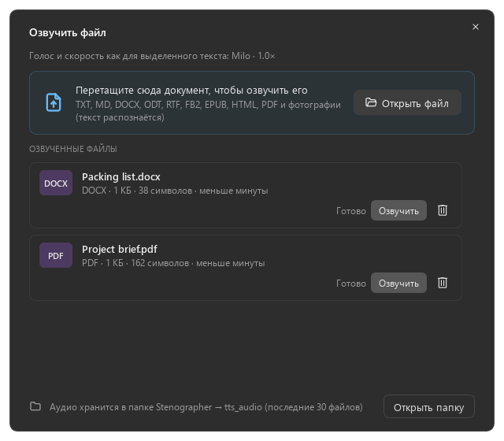Screen dimensions: 504x441
Task: Click the supported formats list TXT, MD, DOCX
Action: 208,111
